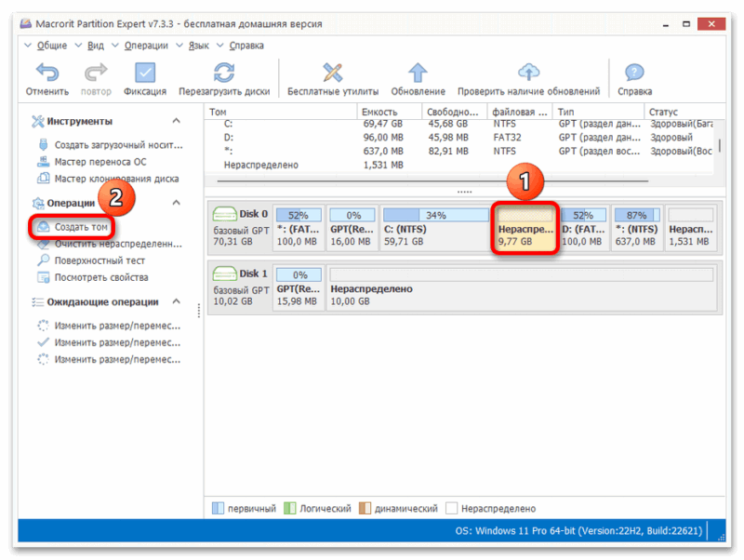744x560 pixels.
Task: Click the Операции gear section icon
Action: click(37, 203)
